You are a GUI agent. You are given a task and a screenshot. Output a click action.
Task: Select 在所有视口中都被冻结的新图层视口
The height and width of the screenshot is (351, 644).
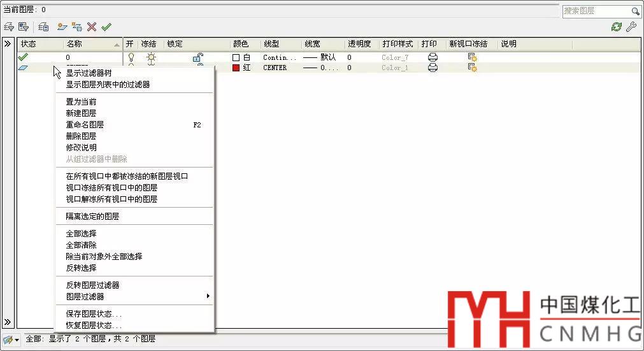coord(127,176)
